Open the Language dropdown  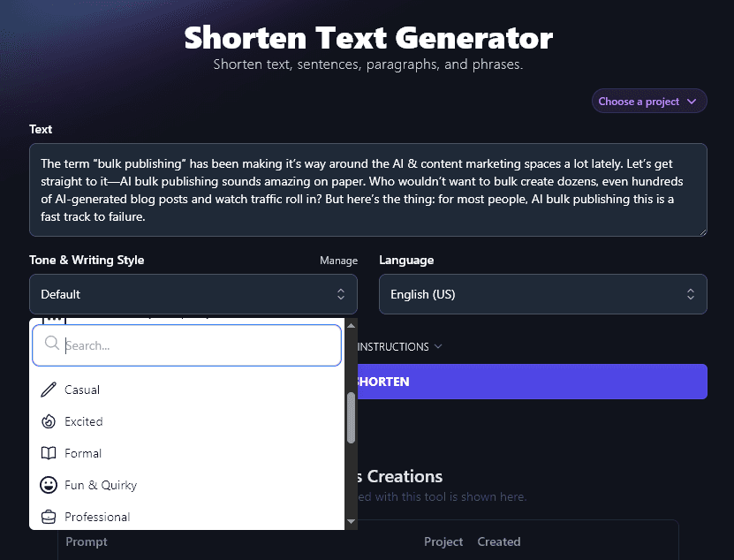[542, 293]
